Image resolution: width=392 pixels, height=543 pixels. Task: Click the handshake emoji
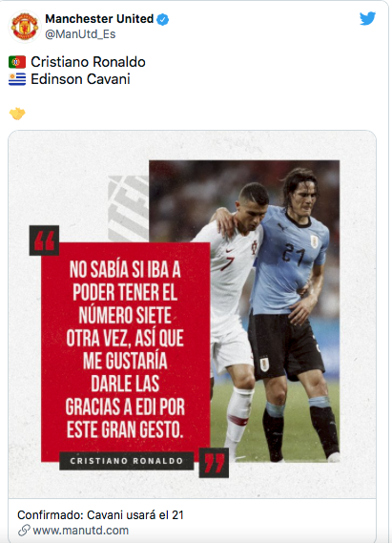[x=17, y=114]
